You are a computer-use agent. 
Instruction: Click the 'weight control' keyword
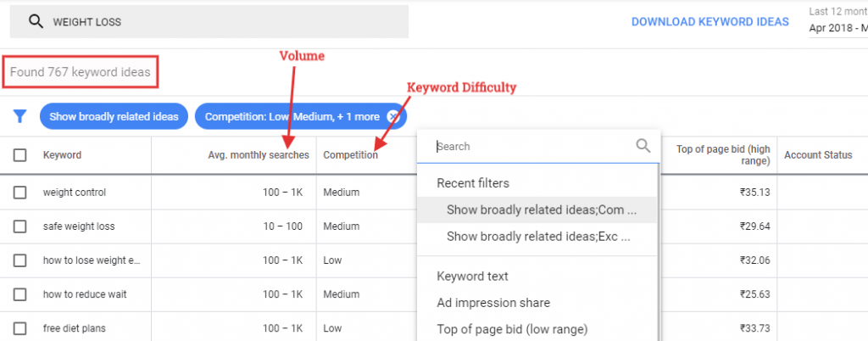[x=75, y=193]
